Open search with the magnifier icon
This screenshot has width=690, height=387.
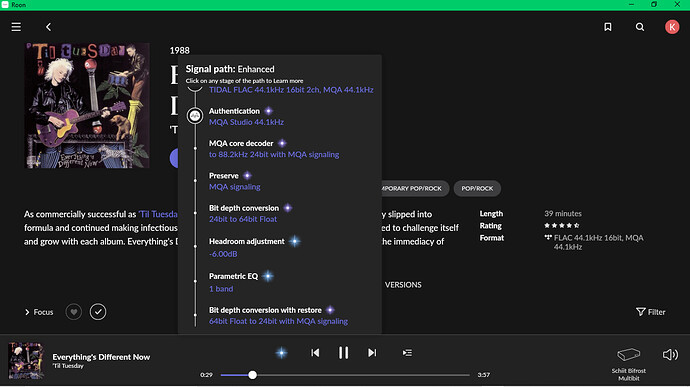coord(640,27)
